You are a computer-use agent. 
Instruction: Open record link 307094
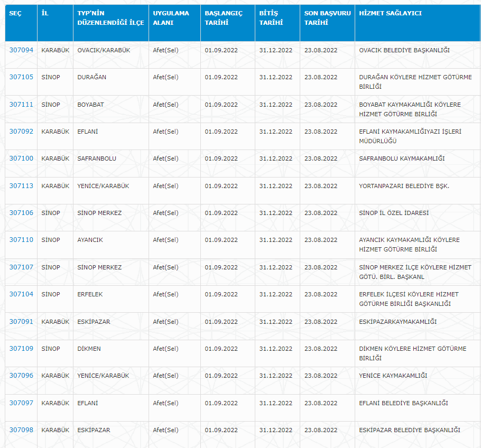click(x=21, y=50)
